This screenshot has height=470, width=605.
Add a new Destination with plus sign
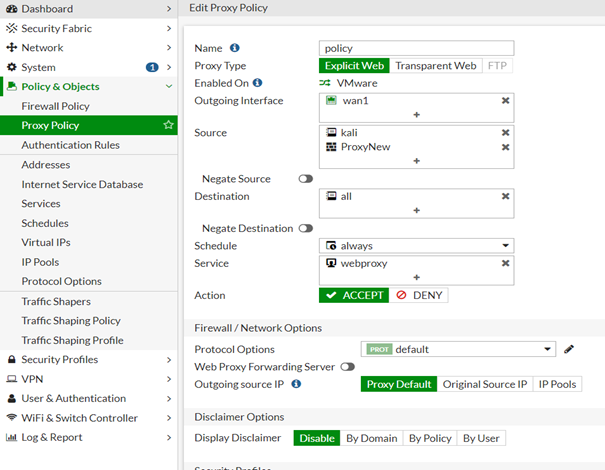[416, 210]
